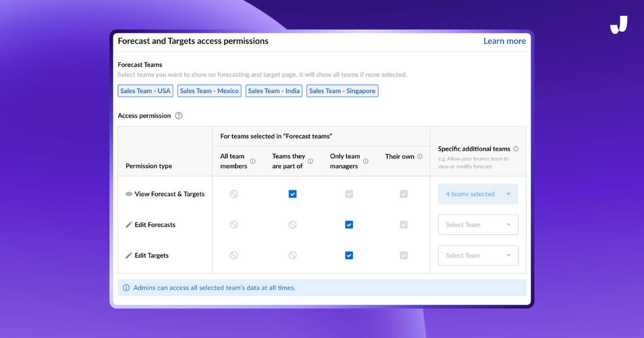Click the View Forecast & Targets row label
The image size is (644, 338).
[x=170, y=194]
